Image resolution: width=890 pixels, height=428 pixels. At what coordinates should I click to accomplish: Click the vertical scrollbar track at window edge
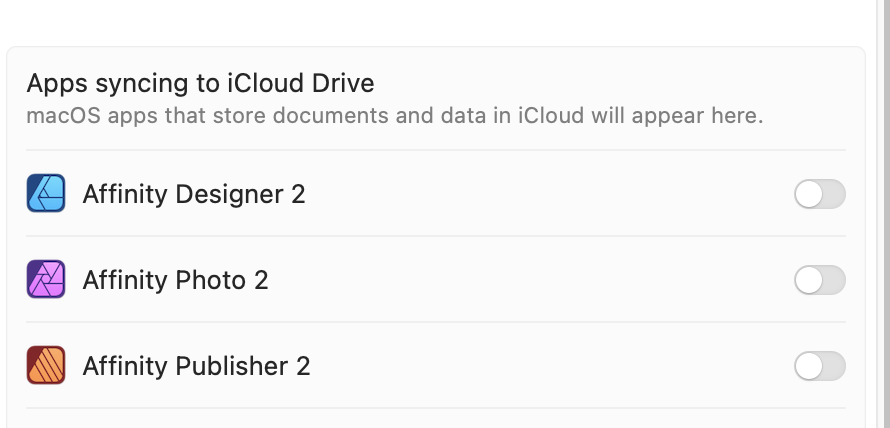click(883, 214)
